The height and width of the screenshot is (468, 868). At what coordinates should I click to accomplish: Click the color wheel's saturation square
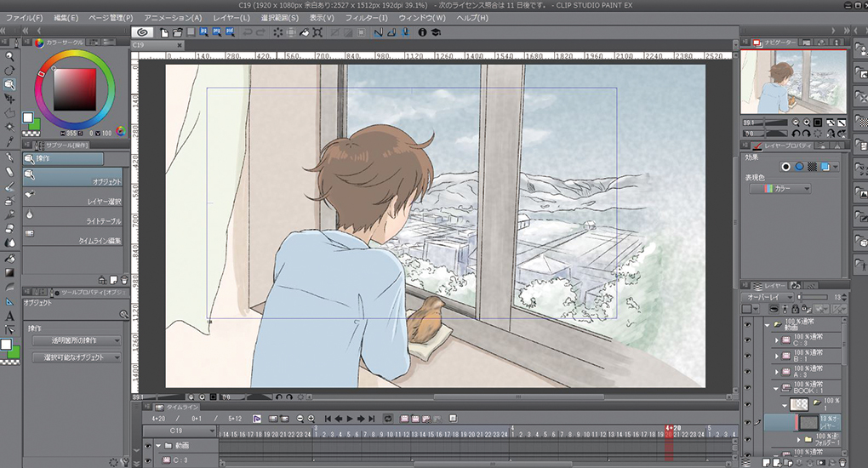[x=77, y=87]
